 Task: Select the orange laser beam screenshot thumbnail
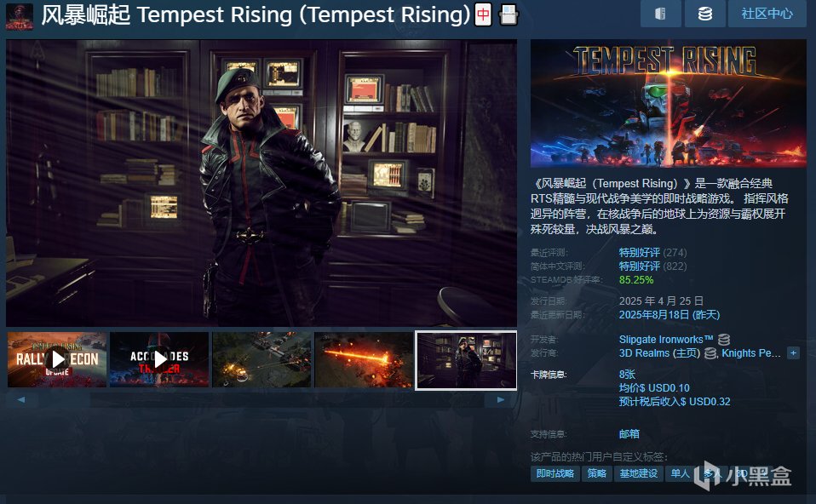pyautogui.click(x=364, y=359)
